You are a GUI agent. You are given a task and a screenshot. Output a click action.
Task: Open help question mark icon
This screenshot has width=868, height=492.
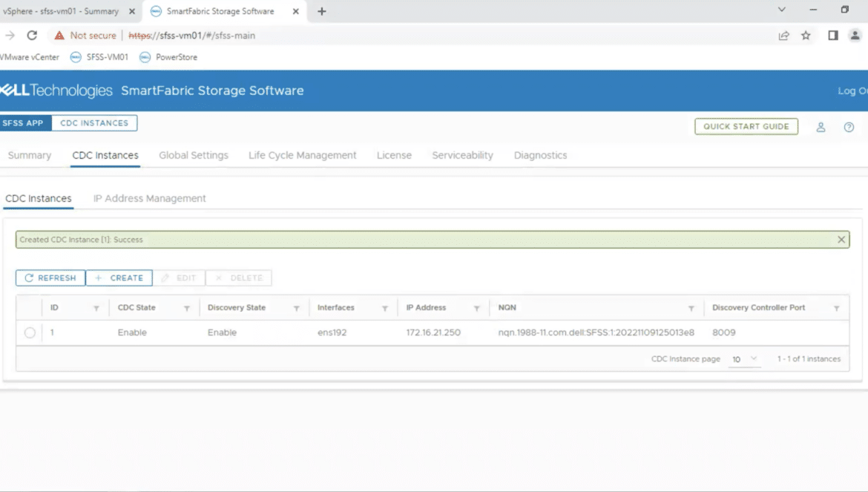click(849, 128)
